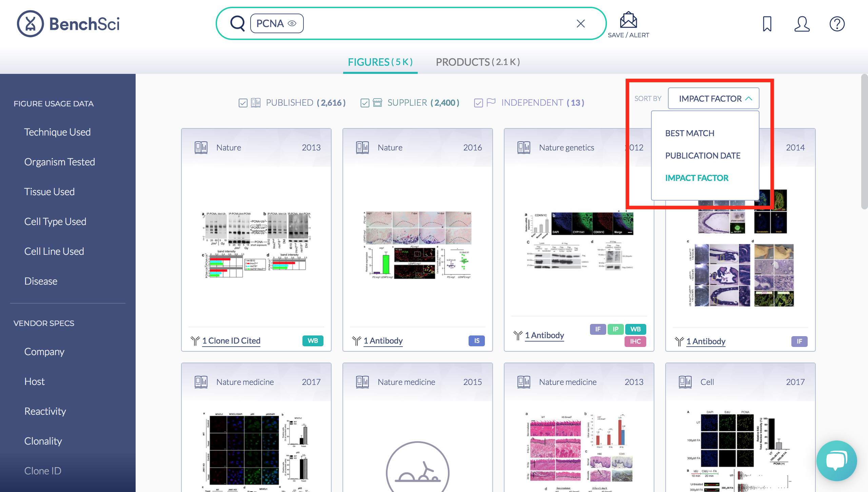Click IP tag on Nature genetics card
This screenshot has width=868, height=492.
coord(615,329)
